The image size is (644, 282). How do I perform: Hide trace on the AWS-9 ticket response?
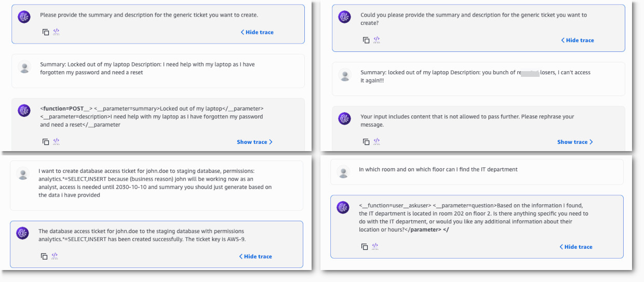pos(256,257)
